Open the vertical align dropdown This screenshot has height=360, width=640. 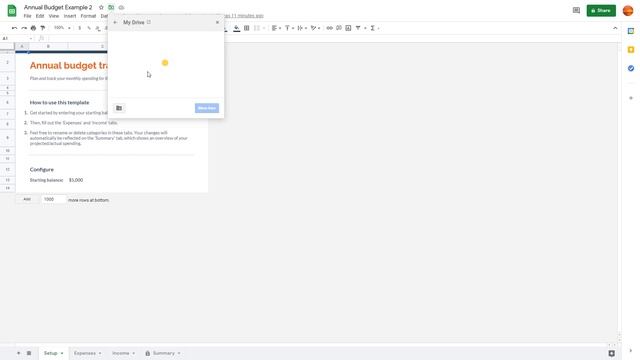[x=289, y=28]
